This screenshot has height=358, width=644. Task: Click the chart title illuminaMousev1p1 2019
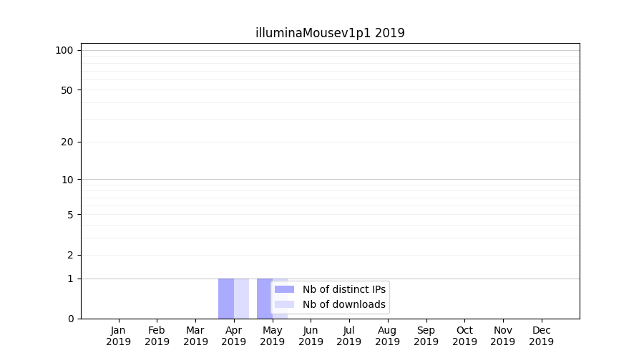[x=330, y=33]
